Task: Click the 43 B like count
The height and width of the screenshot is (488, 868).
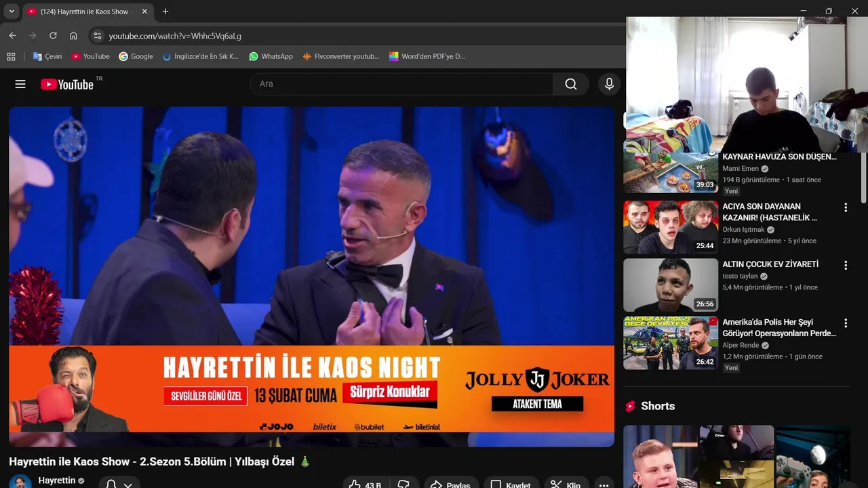Action: pyautogui.click(x=373, y=485)
